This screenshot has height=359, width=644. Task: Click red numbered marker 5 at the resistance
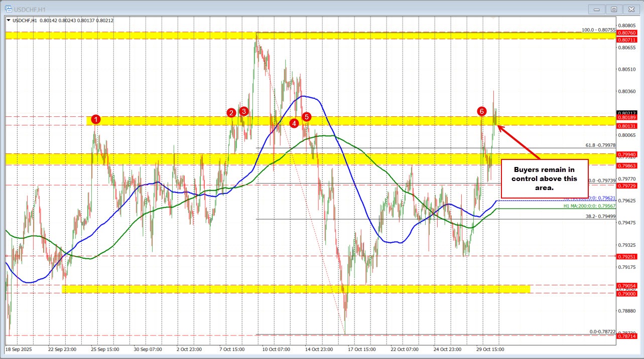click(307, 116)
